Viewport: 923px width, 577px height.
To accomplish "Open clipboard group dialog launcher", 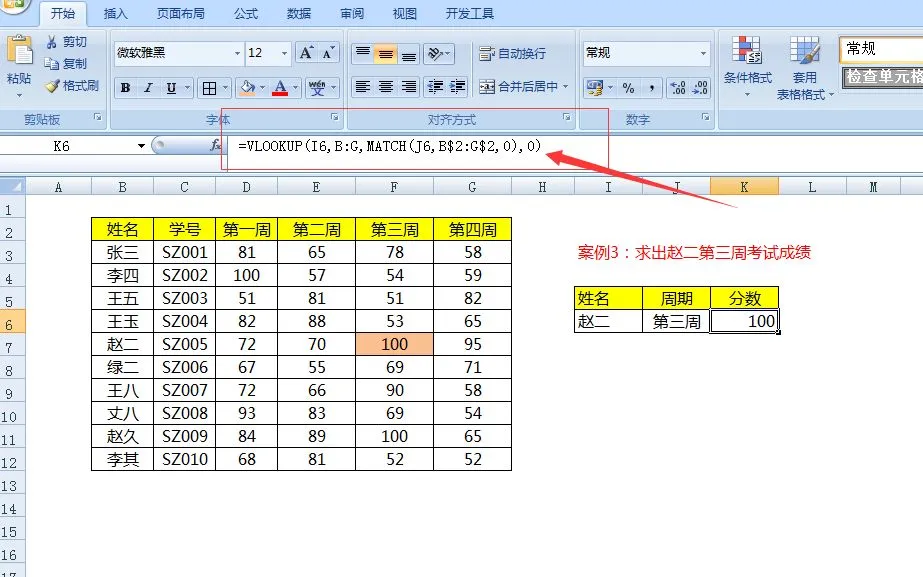I will click(x=98, y=118).
